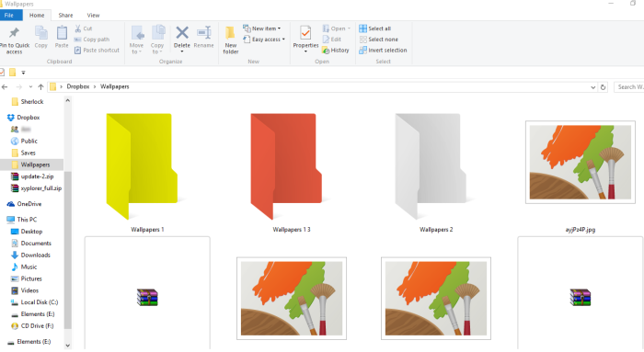Viewport: 644px width, 352px height.
Task: Click Open in ribbon
Action: (336, 28)
